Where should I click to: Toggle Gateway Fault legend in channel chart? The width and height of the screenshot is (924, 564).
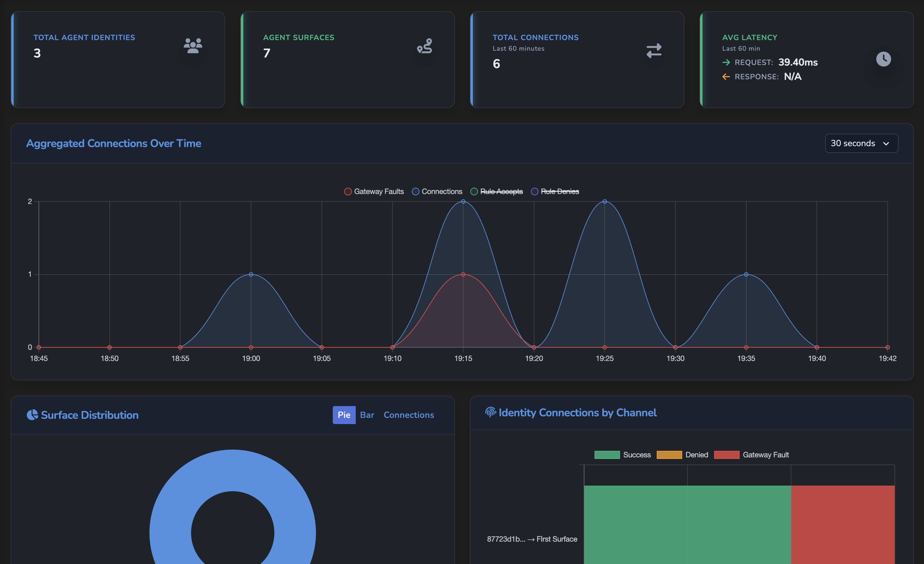tap(752, 455)
